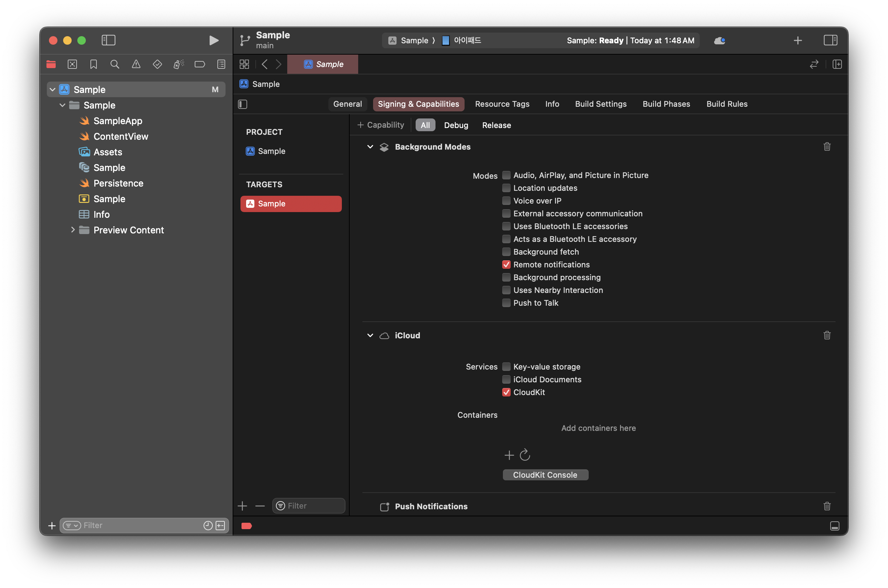Screen dimensions: 888x588
Task: Show the Breakpoint navigator icon
Action: pyautogui.click(x=200, y=64)
